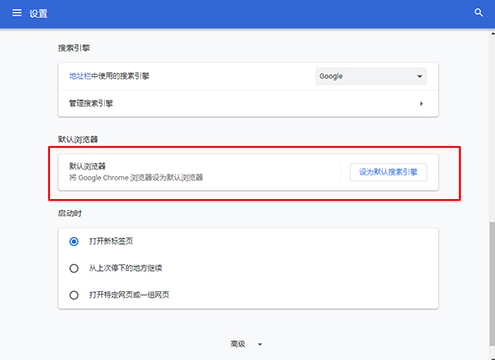Screen dimensions: 495x360
Task: Select 从上次停下的地方继续 radio option
Action: coord(74,268)
